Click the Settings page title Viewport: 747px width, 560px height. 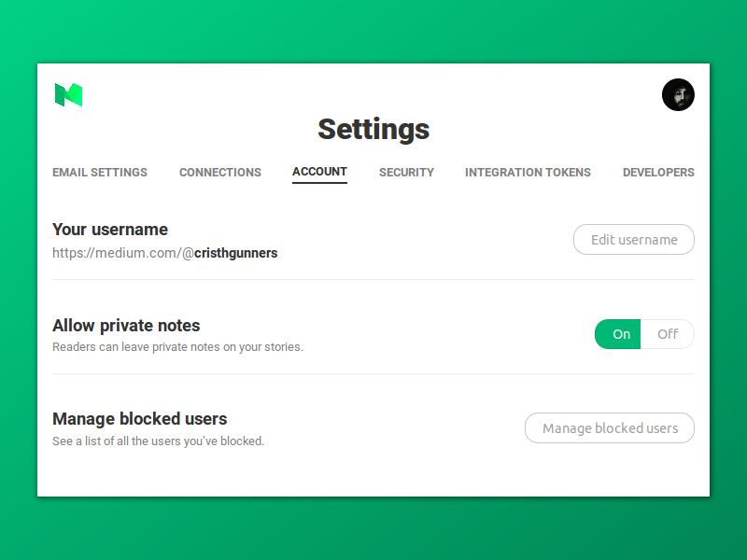[x=373, y=129]
